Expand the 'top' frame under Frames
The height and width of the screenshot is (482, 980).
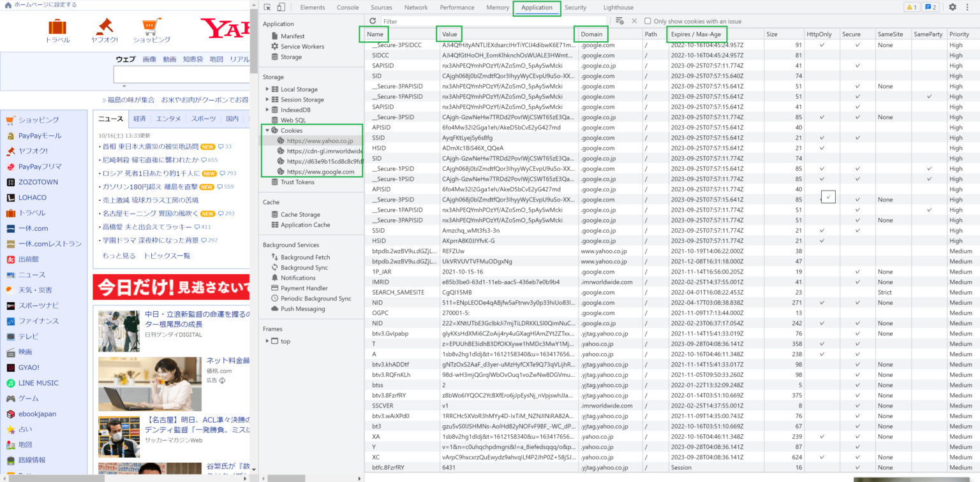click(x=267, y=340)
